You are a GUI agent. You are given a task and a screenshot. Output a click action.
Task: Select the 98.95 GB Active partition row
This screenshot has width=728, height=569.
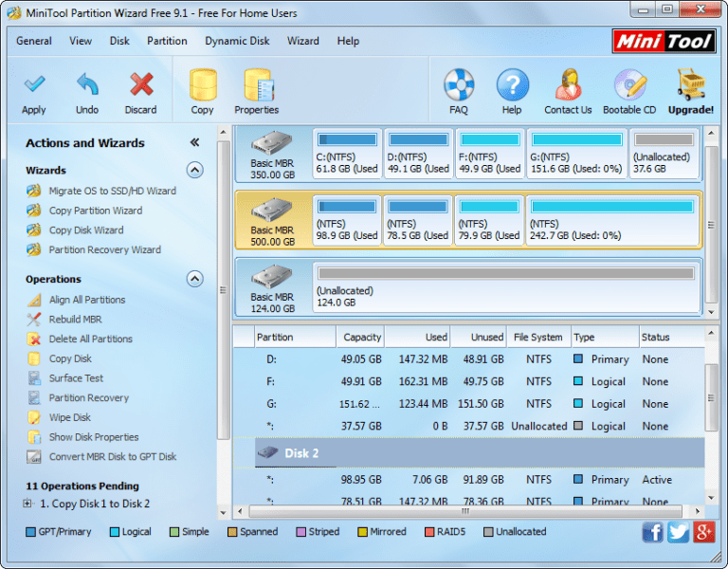[468, 479]
